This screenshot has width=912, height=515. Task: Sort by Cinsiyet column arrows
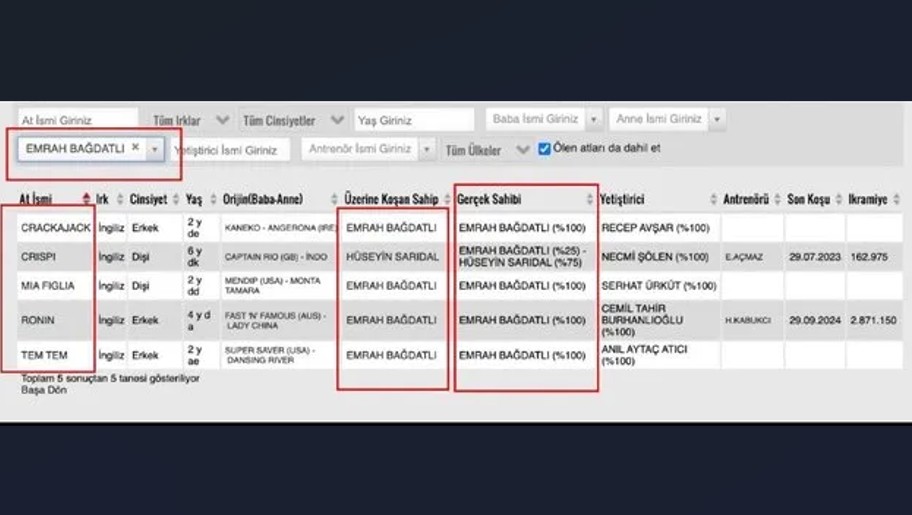tap(176, 199)
